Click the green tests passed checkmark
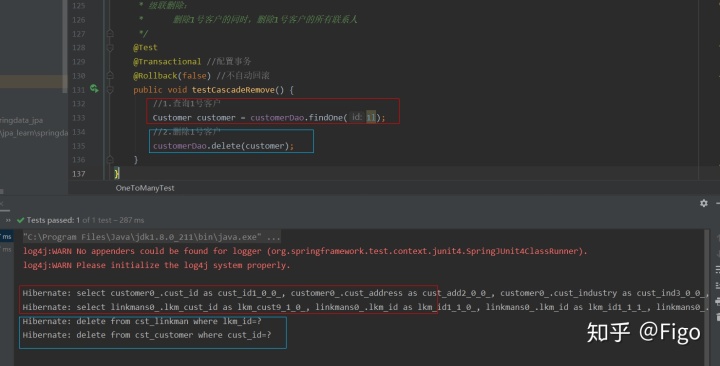The height and width of the screenshot is (366, 720). [20, 220]
